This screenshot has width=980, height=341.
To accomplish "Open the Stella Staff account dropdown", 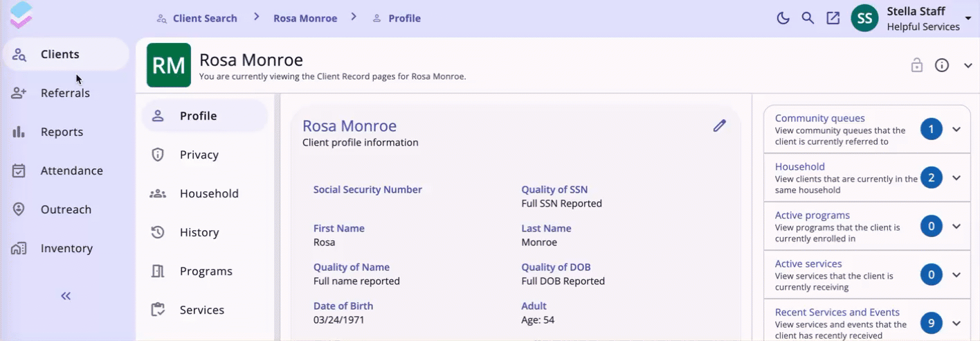I will (x=967, y=18).
